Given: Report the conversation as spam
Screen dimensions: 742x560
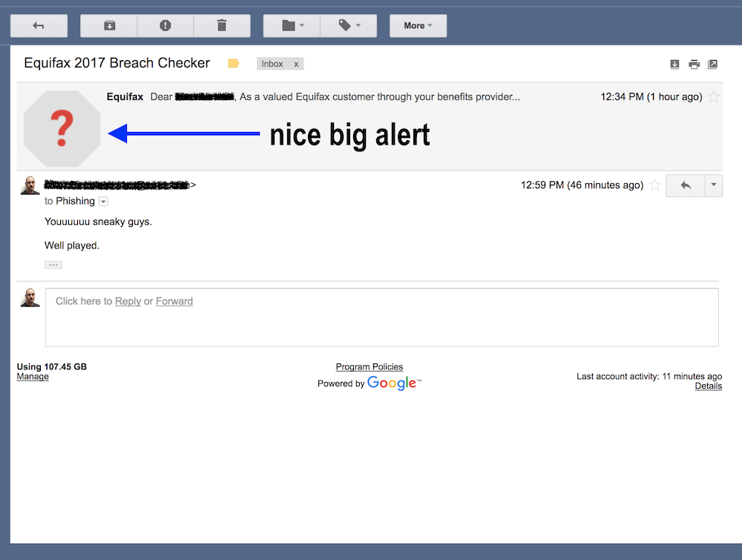Looking at the screenshot, I should click(165, 25).
